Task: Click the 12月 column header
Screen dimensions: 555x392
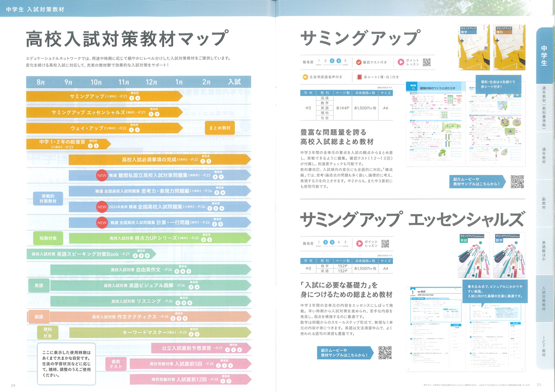Action: (151, 82)
